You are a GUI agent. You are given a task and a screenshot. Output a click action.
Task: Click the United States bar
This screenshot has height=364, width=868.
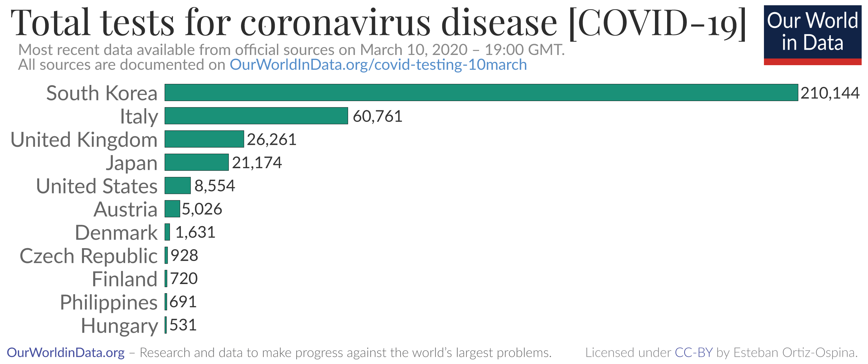[x=177, y=186]
